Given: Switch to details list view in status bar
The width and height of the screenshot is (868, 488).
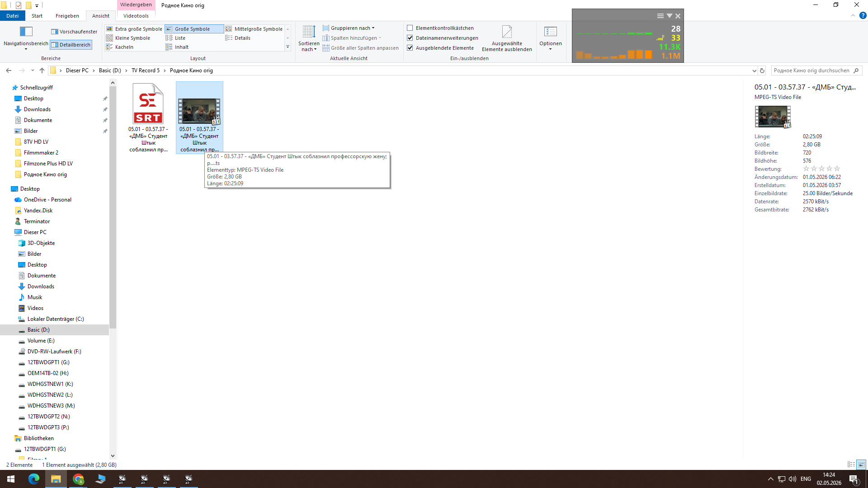Looking at the screenshot, I should tap(851, 465).
